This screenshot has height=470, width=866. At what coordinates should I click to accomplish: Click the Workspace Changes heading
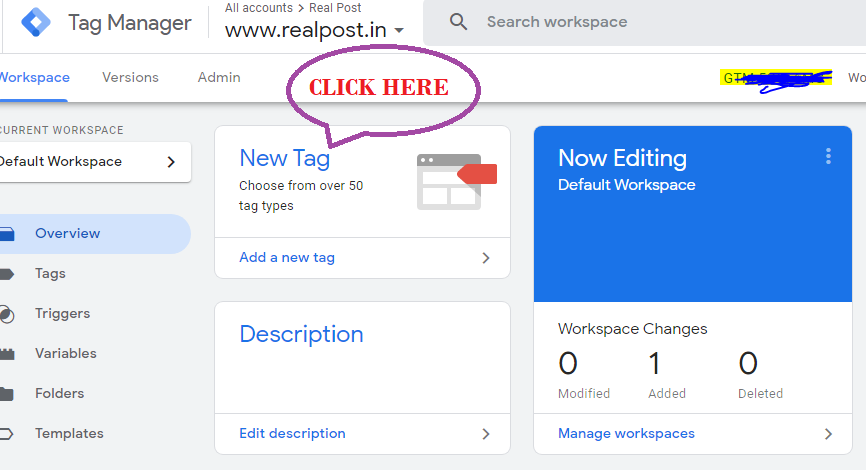[632, 329]
